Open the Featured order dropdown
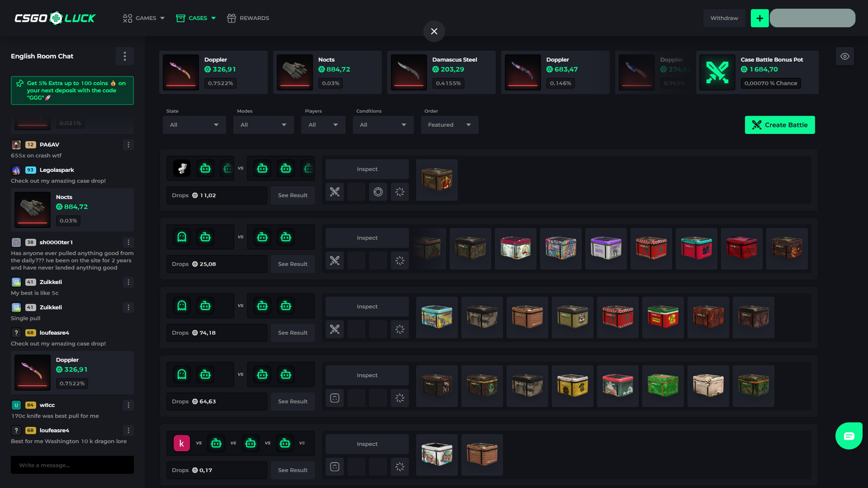 coord(449,125)
